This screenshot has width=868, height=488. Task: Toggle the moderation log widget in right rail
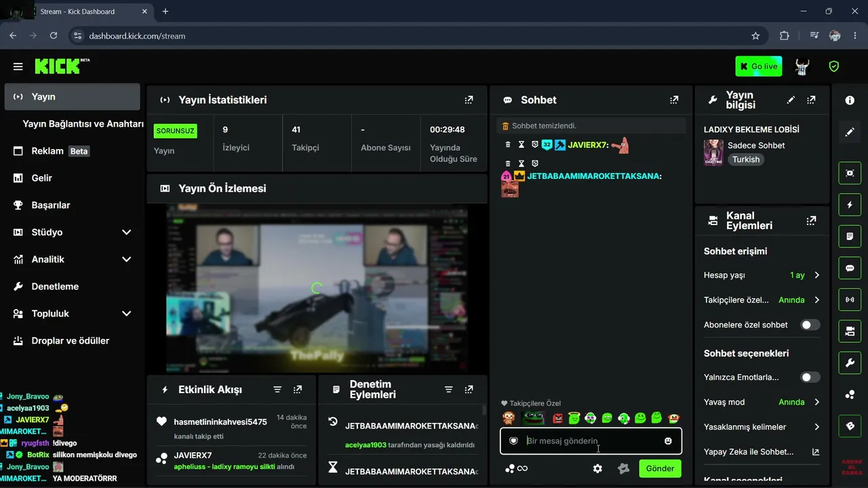pyautogui.click(x=850, y=237)
